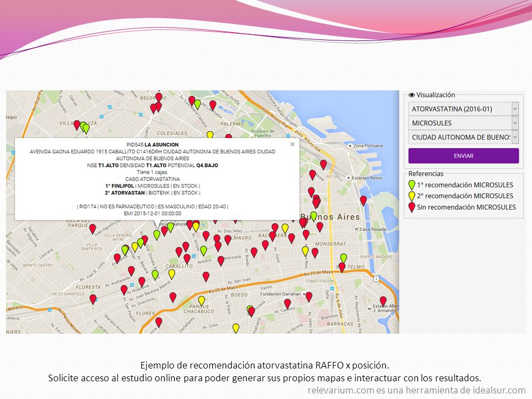Image resolution: width=532 pixels, height=399 pixels.
Task: Click yellow pin in Referencias legend
Action: (412, 196)
